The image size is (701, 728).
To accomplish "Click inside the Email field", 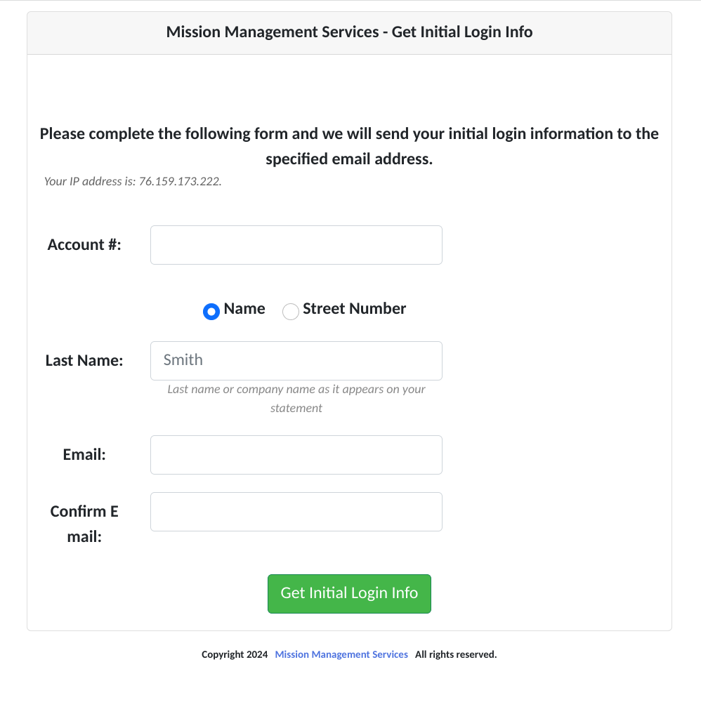I will 296,454.
